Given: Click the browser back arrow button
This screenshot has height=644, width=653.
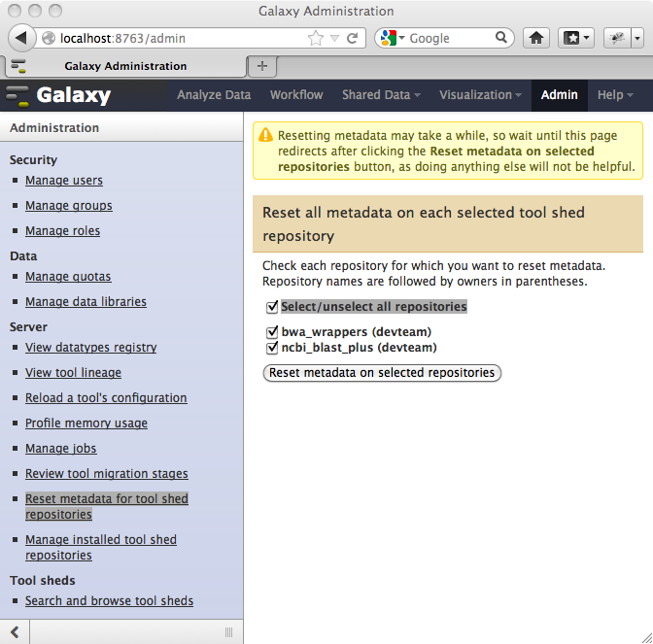Looking at the screenshot, I should point(20,38).
